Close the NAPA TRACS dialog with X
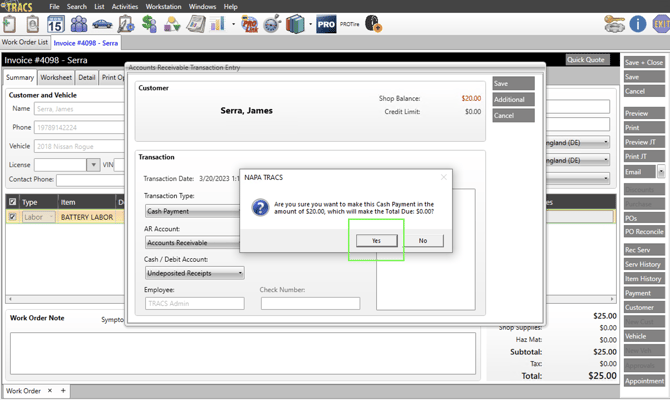 pyautogui.click(x=444, y=177)
